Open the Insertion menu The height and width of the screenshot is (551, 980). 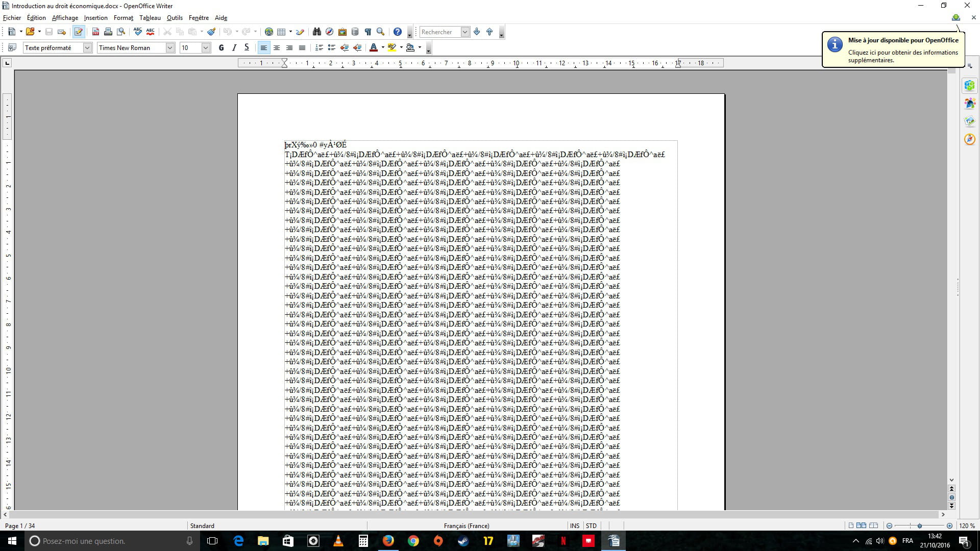(x=95, y=18)
